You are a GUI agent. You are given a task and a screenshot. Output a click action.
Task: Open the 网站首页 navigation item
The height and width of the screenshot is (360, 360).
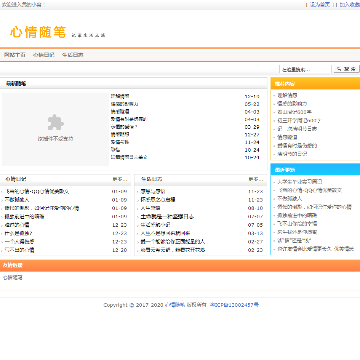tap(15, 55)
